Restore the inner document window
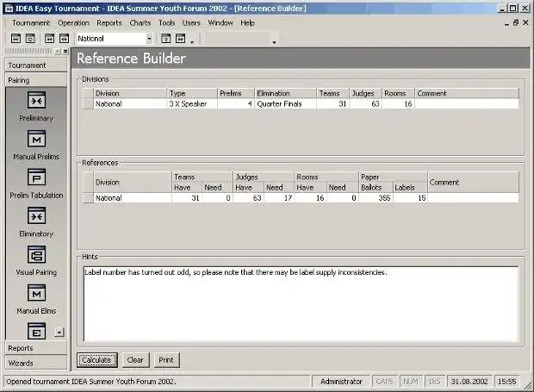The image size is (534, 392). click(x=516, y=22)
